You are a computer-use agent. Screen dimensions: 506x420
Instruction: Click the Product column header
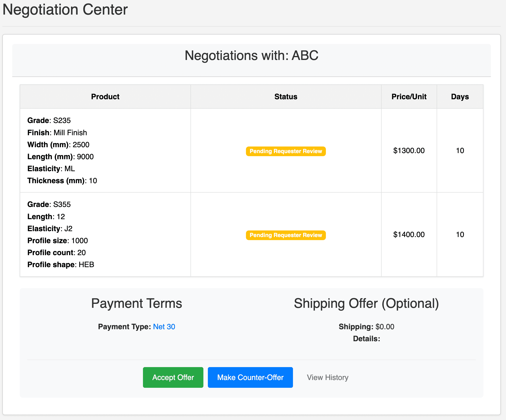click(x=105, y=96)
